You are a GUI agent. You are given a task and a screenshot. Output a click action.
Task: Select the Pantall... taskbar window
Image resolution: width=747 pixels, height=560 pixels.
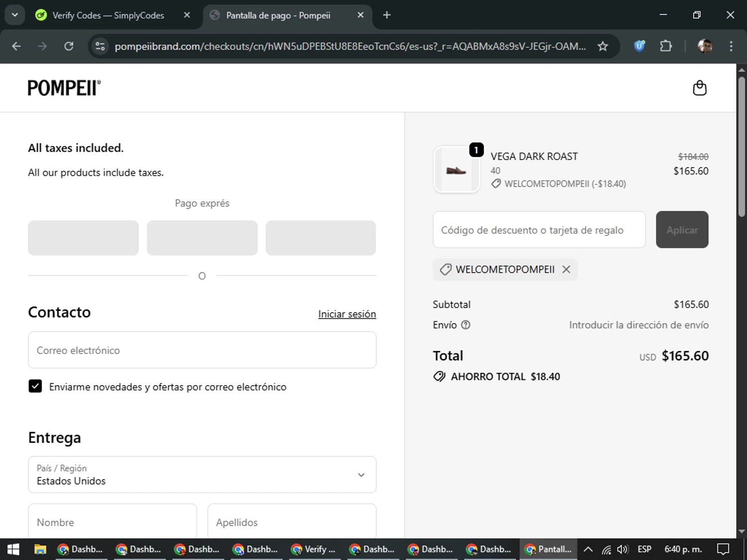coord(549,549)
